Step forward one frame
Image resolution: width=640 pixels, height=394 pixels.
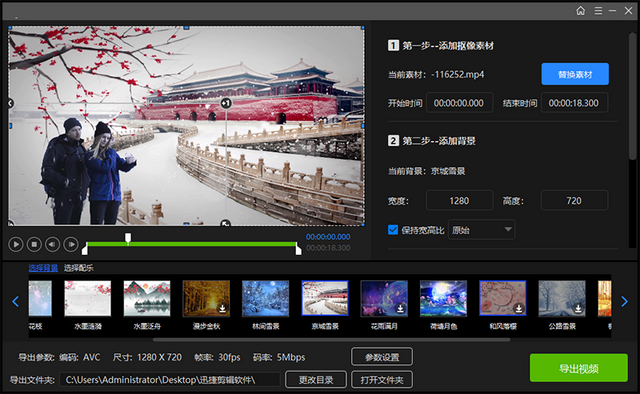tap(71, 245)
